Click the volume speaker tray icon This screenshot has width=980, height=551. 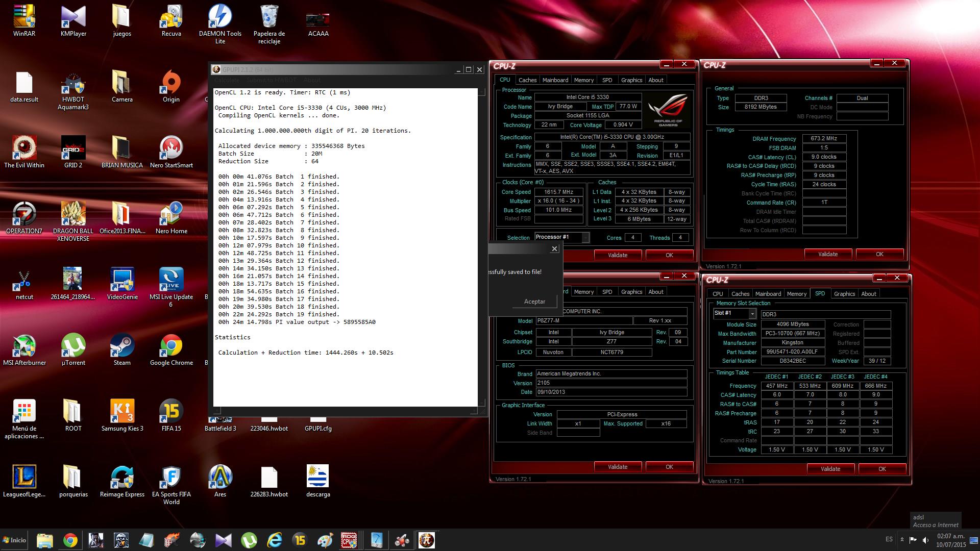pos(925,540)
